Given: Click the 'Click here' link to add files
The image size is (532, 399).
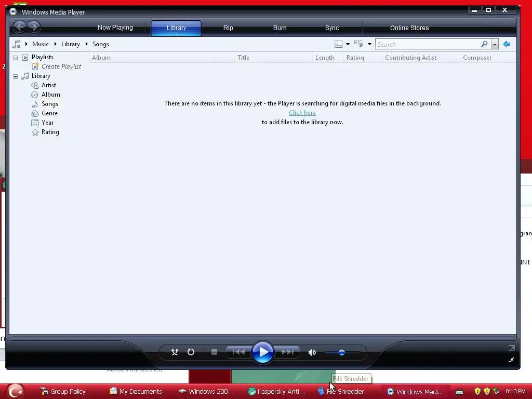Looking at the screenshot, I should pyautogui.click(x=302, y=113).
